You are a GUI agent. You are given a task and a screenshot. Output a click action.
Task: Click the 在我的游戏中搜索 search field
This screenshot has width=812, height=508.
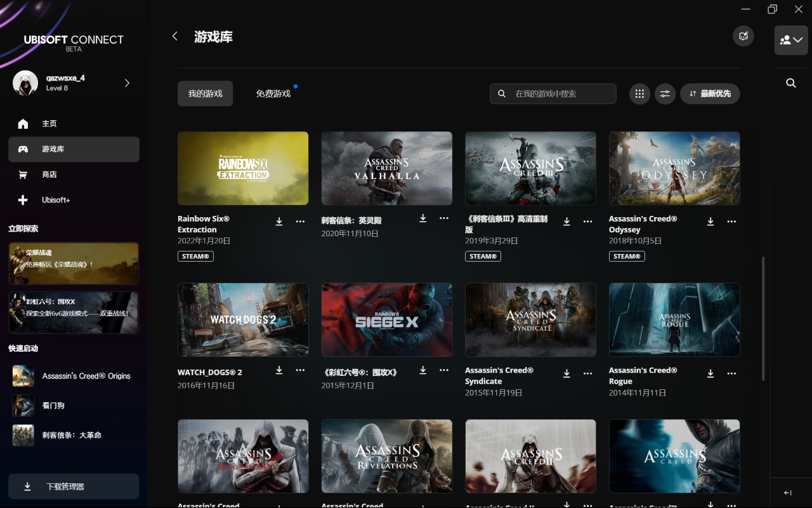[553, 94]
